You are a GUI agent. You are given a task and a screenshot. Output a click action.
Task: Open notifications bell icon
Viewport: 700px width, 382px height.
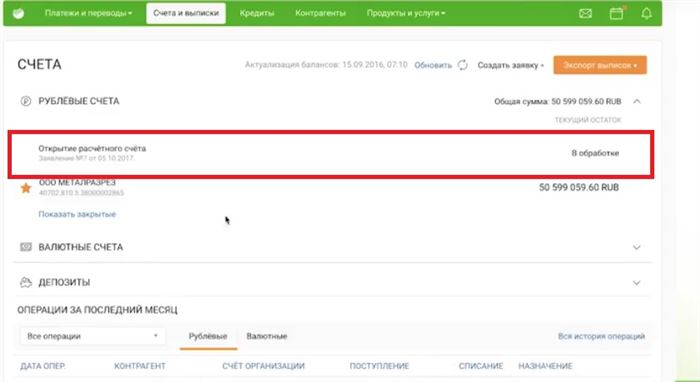point(646,13)
